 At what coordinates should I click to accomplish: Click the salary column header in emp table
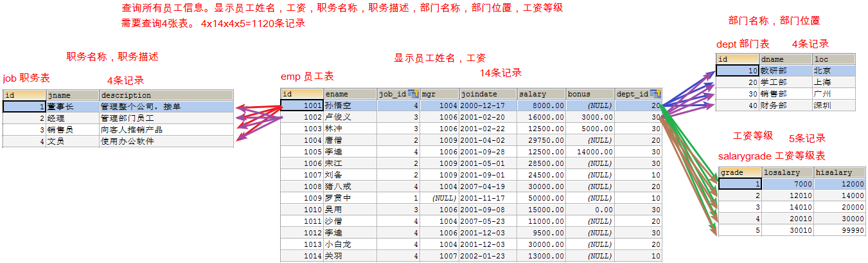[541, 94]
